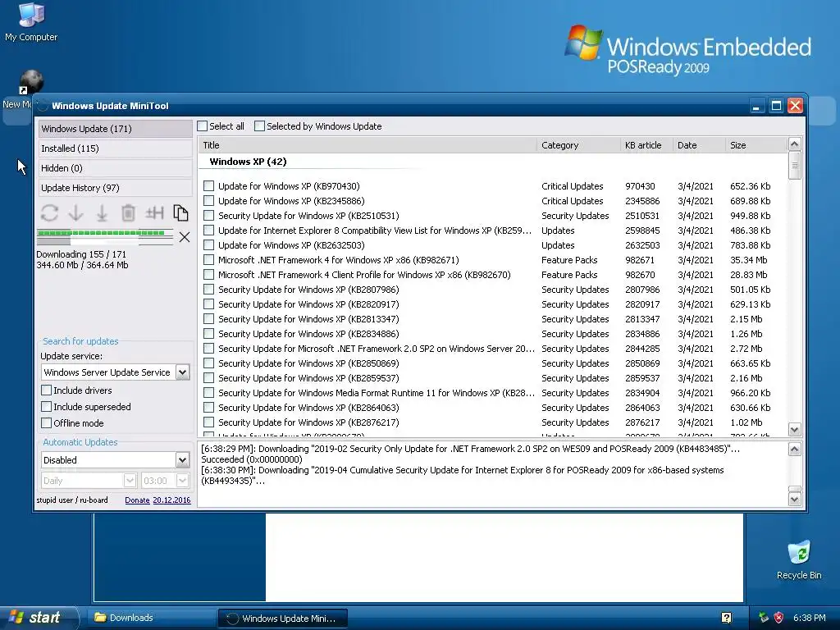Click log pane scrollbar down arrow
840x630 pixels.
click(794, 500)
